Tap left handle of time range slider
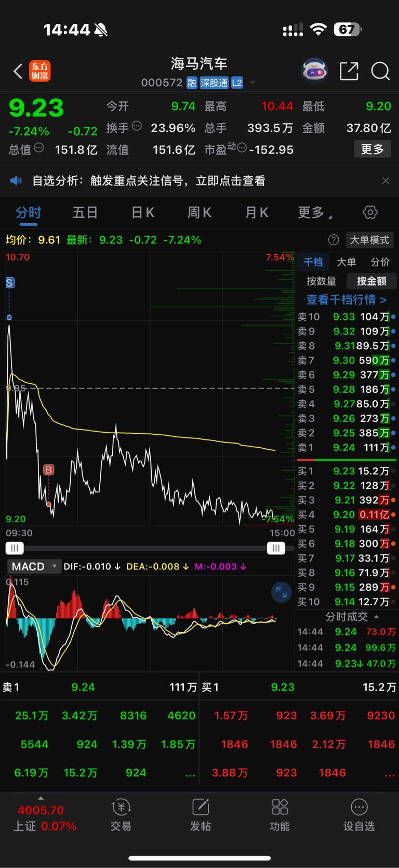This screenshot has width=399, height=868. coord(15,548)
